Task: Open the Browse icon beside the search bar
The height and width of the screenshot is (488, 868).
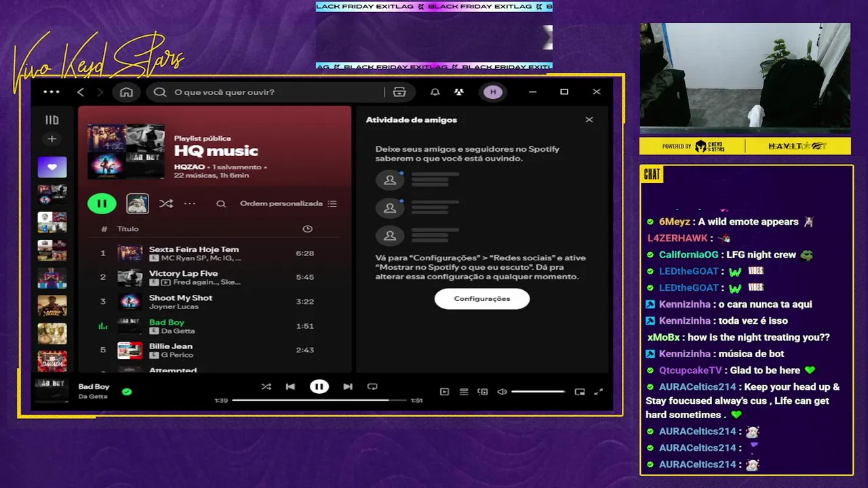Action: point(399,91)
